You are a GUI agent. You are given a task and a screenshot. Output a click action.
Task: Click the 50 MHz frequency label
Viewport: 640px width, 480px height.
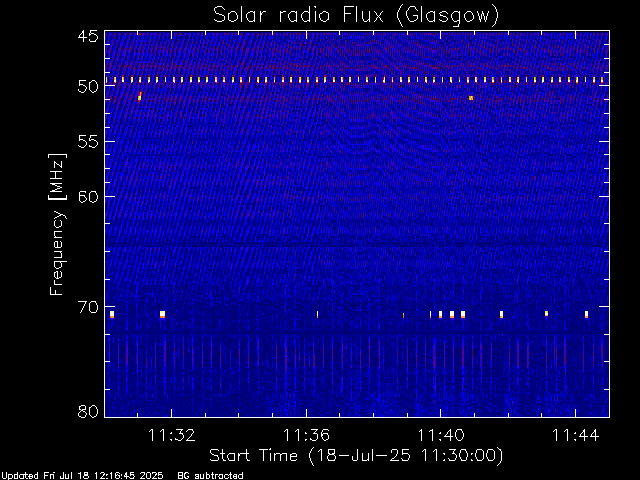point(88,86)
